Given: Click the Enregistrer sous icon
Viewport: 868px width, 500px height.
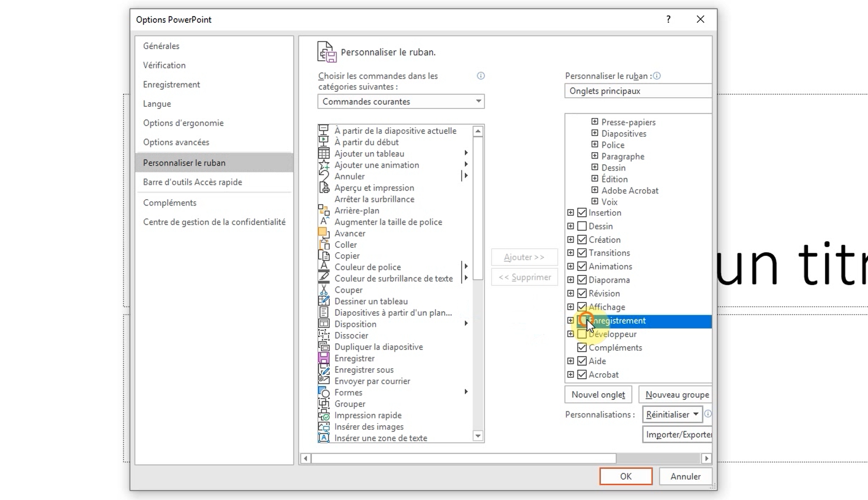Looking at the screenshot, I should tap(324, 370).
